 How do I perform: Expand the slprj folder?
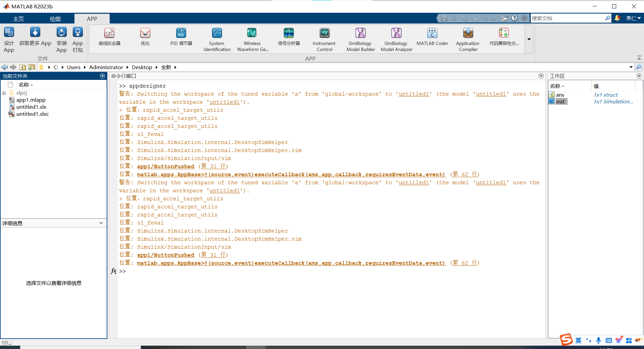pyautogui.click(x=4, y=93)
